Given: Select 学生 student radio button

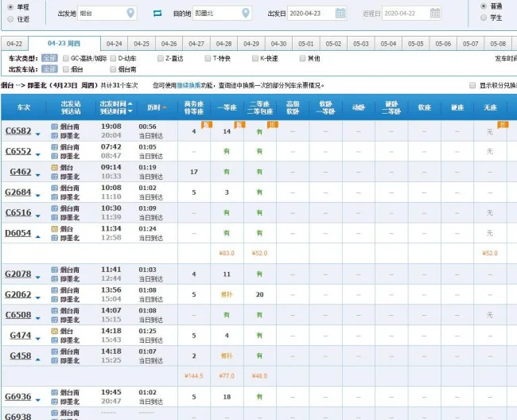Looking at the screenshot, I should (484, 17).
